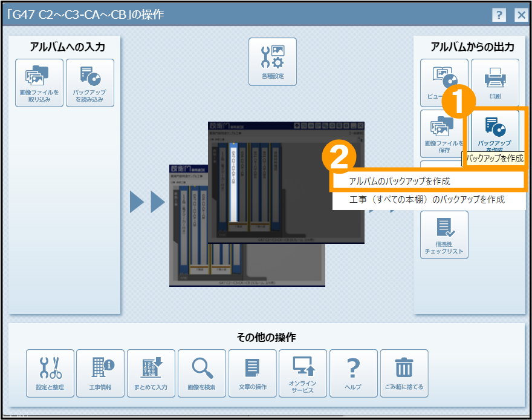Open the バックアップを作成 button menu
The height and width of the screenshot is (420, 532).
click(x=495, y=131)
